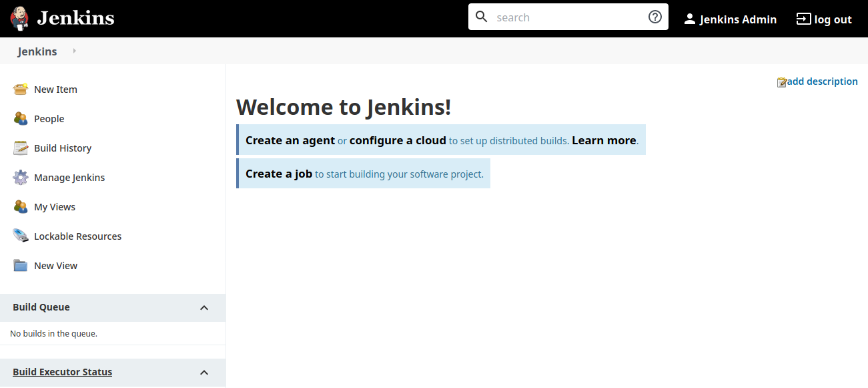The width and height of the screenshot is (868, 388).
Task: Click the Build Queue header text
Action: point(41,307)
